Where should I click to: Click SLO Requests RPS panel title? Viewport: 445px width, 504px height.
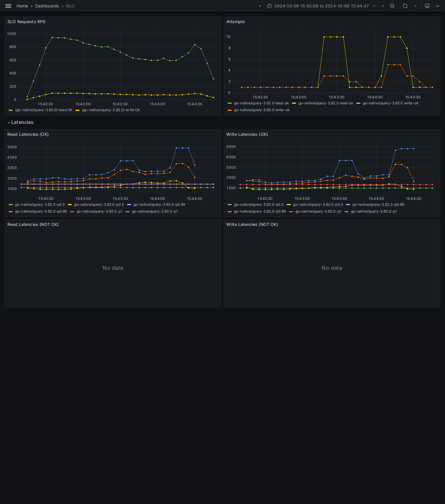tap(26, 22)
